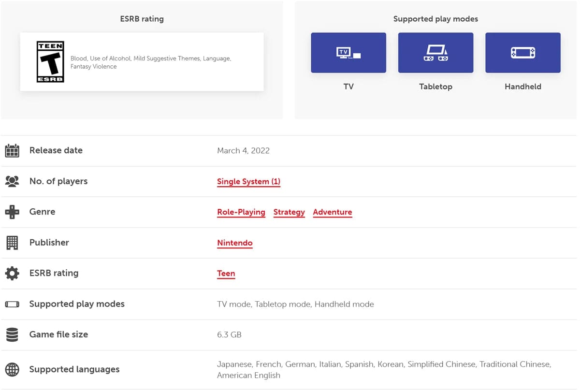Click the Handheld play mode icon tile
The image size is (580, 392).
(522, 53)
